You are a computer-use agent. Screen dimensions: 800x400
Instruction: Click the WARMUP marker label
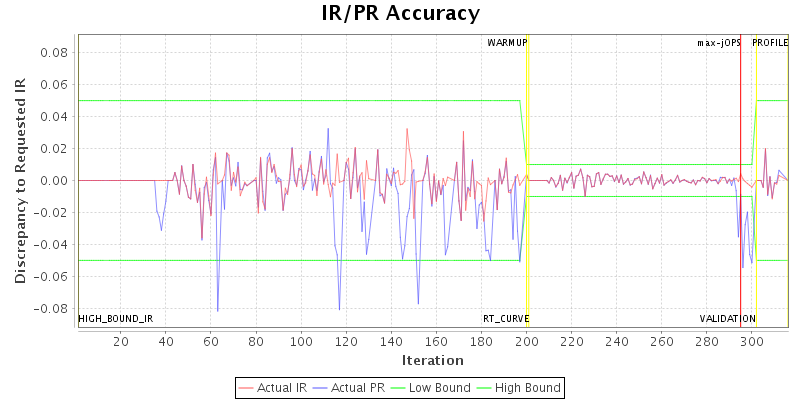(507, 43)
